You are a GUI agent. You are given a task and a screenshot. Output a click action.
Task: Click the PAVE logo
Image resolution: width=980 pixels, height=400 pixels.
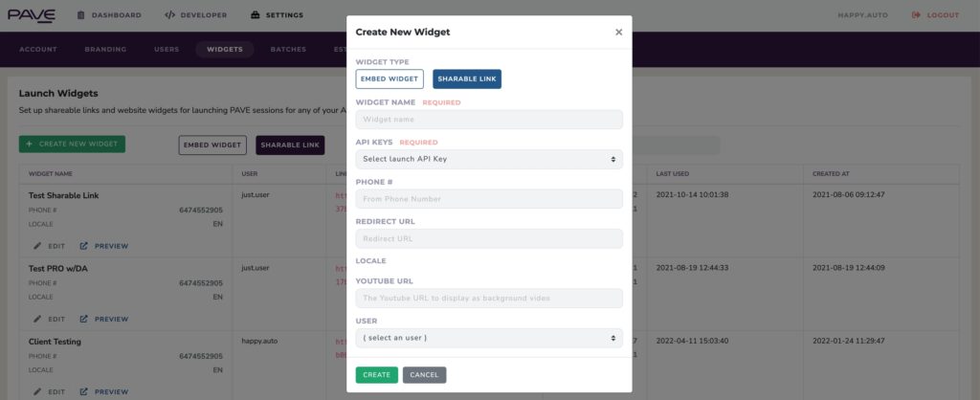(x=32, y=15)
